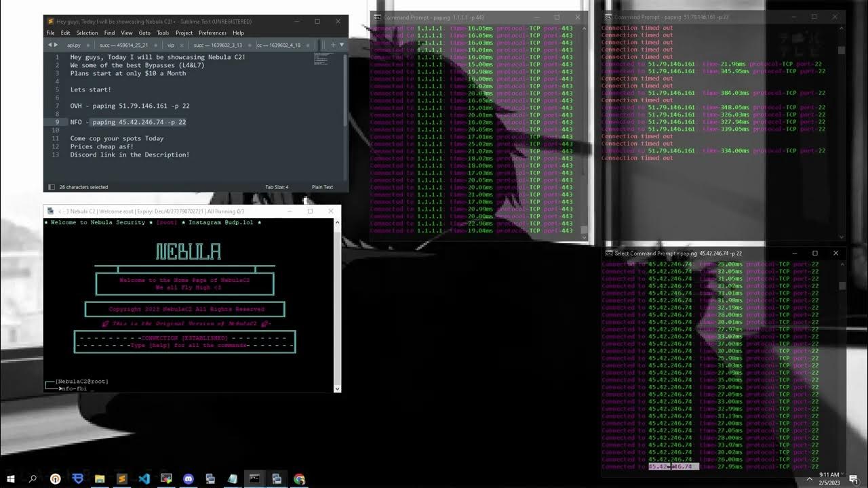
Task: Go to next tab arrow in Sublime
Action: (x=56, y=45)
